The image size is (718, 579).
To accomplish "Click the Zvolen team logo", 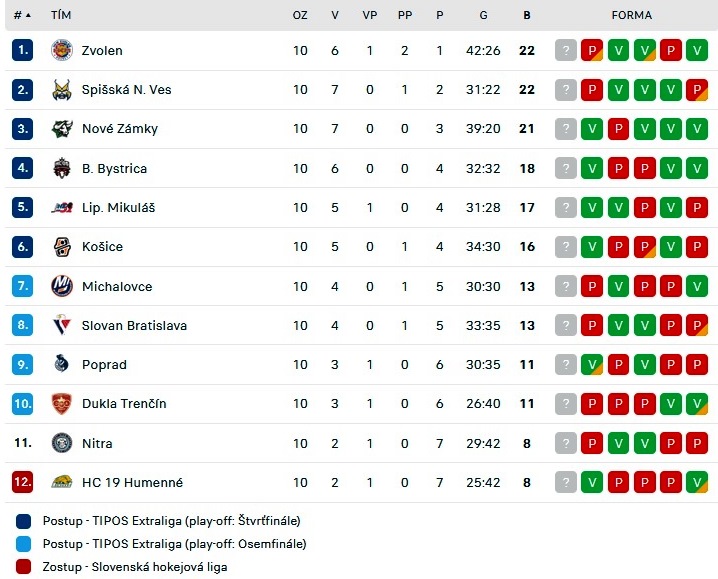I will pyautogui.click(x=62, y=50).
